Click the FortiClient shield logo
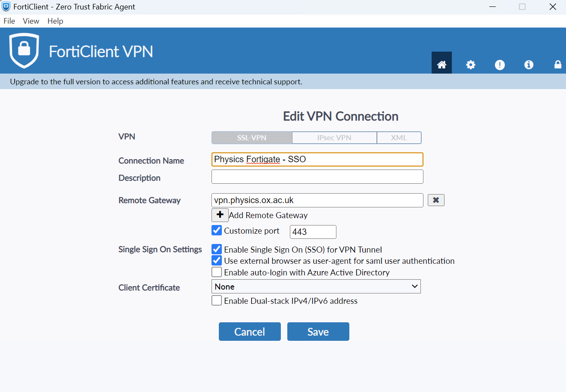Viewport: 566px width, 392px height. (24, 51)
